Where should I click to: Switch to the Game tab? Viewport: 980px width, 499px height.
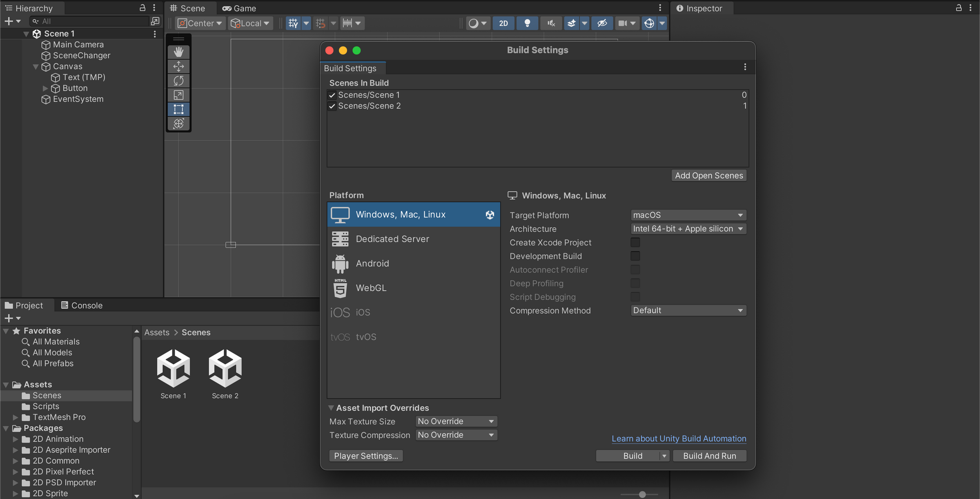[239, 8]
